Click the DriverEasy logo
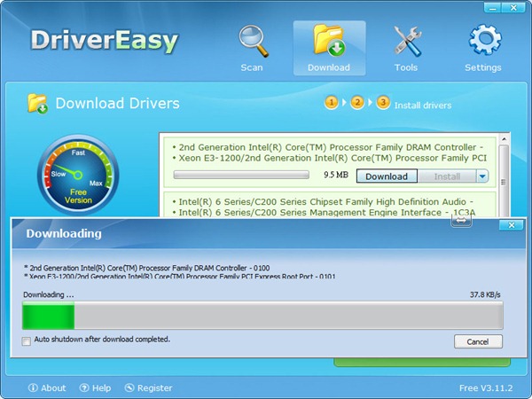Image resolution: width=532 pixels, height=399 pixels. pos(105,42)
